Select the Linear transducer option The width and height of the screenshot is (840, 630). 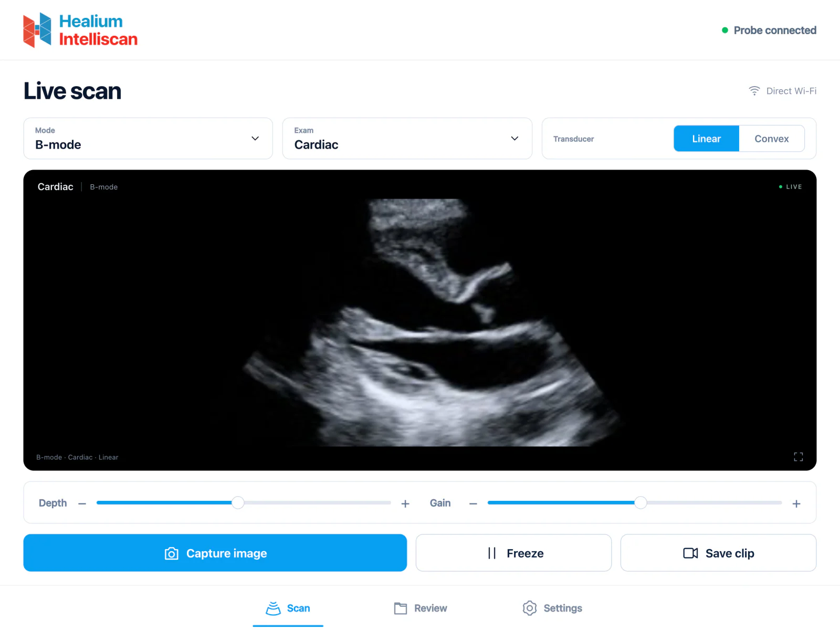[x=707, y=139]
